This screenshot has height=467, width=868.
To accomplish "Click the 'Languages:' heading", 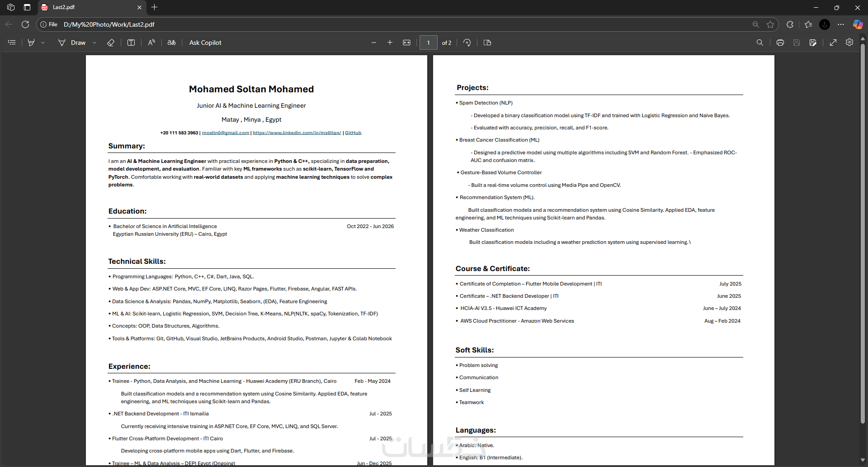I will [476, 430].
